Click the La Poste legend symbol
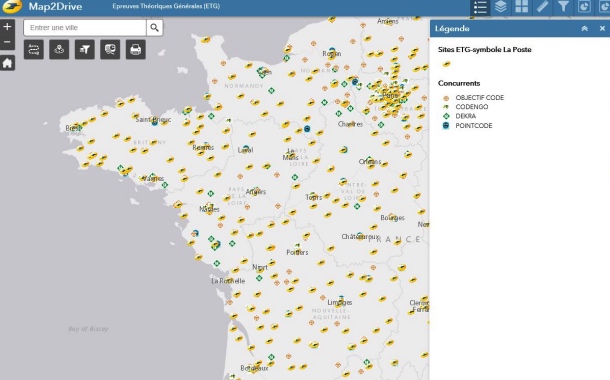Screen dimensions: 610x380 point(446,64)
